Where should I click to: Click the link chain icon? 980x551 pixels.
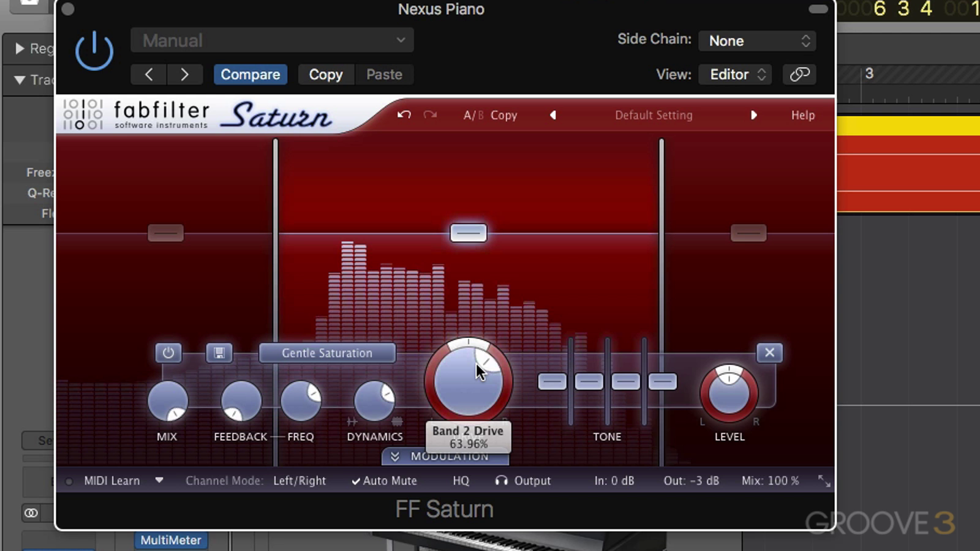pyautogui.click(x=799, y=75)
